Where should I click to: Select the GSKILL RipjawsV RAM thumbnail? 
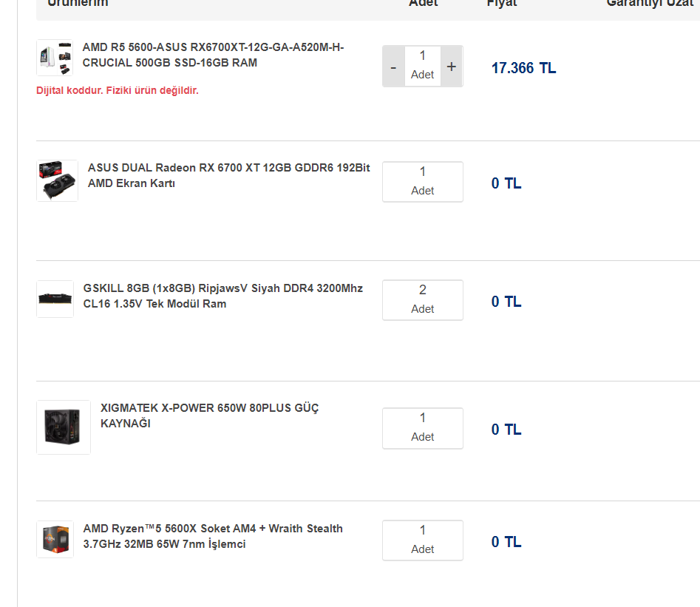55,299
